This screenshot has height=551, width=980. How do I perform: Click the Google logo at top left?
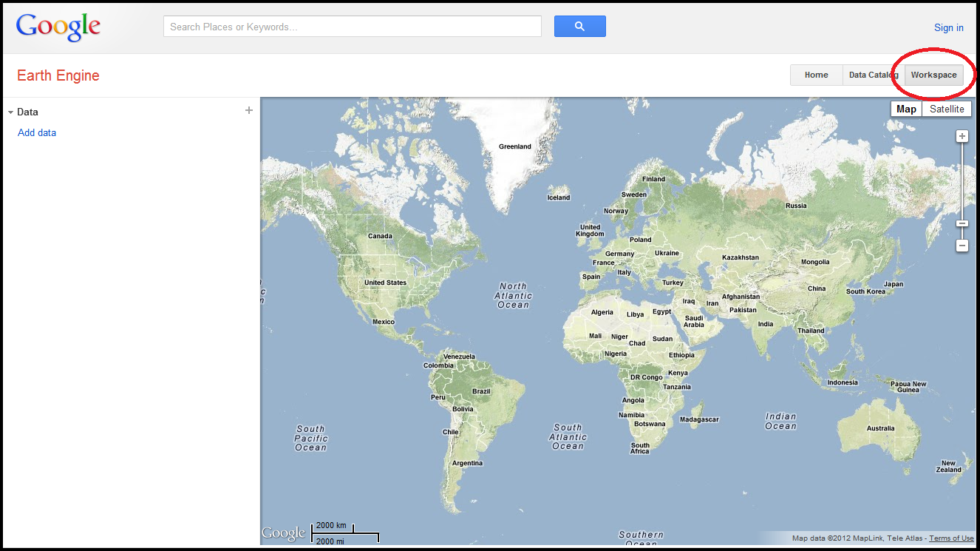[x=58, y=27]
